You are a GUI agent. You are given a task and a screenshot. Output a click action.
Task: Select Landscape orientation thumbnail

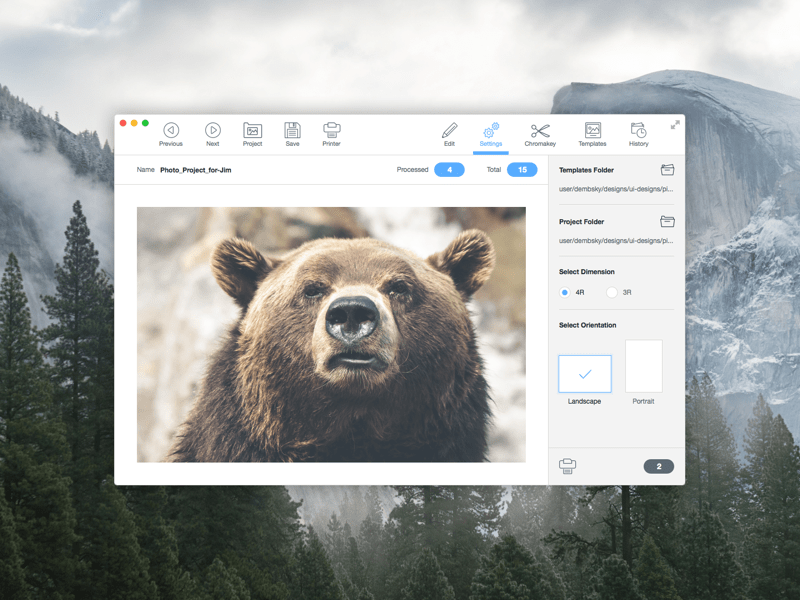click(x=585, y=373)
